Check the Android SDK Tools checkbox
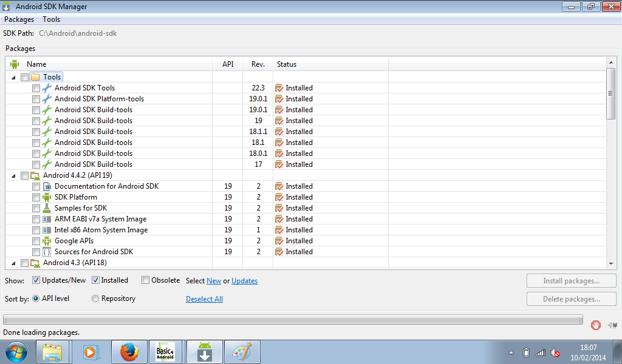The image size is (622, 364). pyautogui.click(x=36, y=88)
